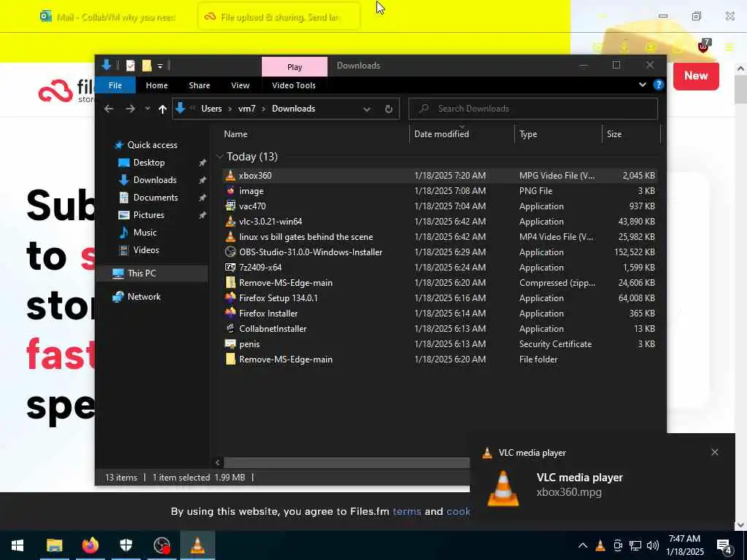Select This PC in navigation pane
The image size is (747, 560).
tap(142, 273)
